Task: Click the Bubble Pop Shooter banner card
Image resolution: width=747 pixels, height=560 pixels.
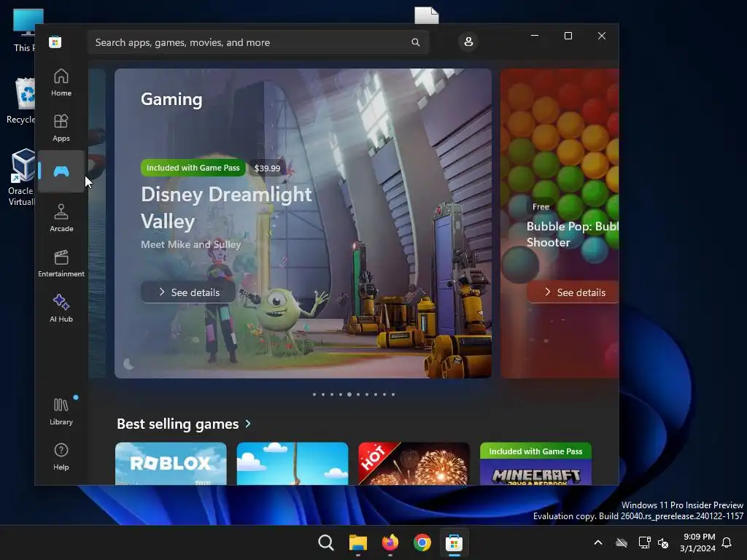Action: click(560, 223)
